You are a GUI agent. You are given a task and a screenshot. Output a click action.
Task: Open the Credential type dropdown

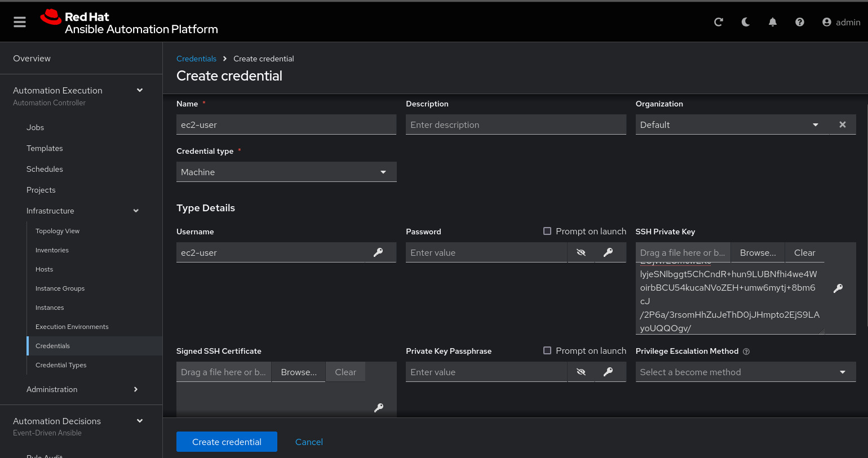[286, 172]
